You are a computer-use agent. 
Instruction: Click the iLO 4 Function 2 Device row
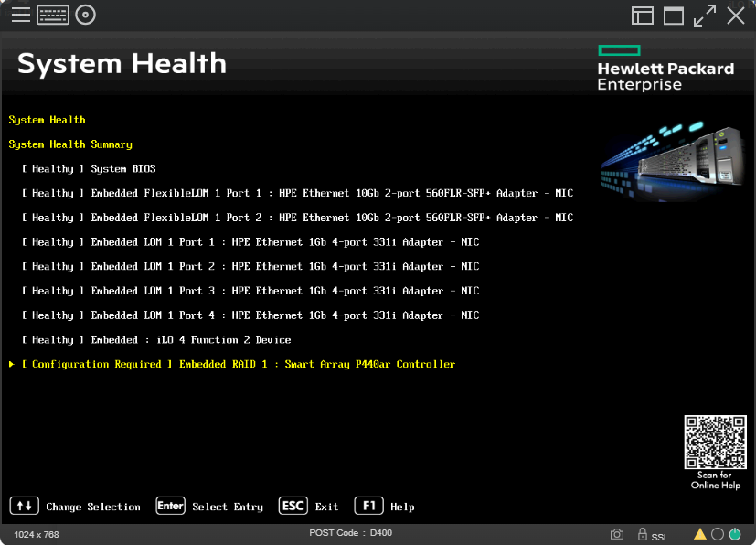tap(156, 340)
